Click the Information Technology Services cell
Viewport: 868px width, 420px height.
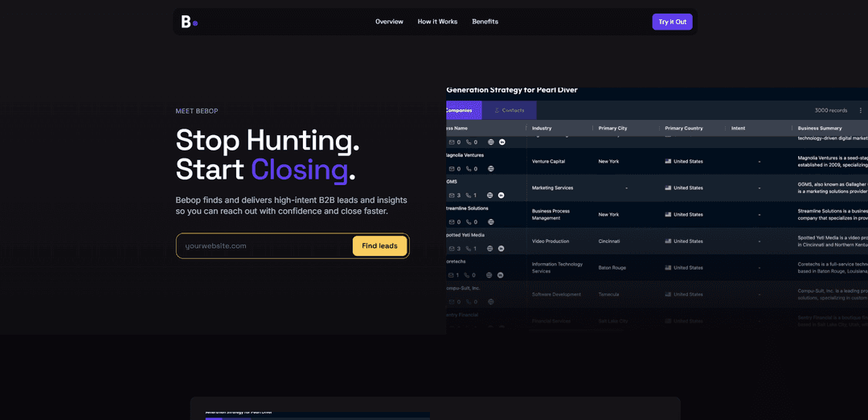click(558, 268)
